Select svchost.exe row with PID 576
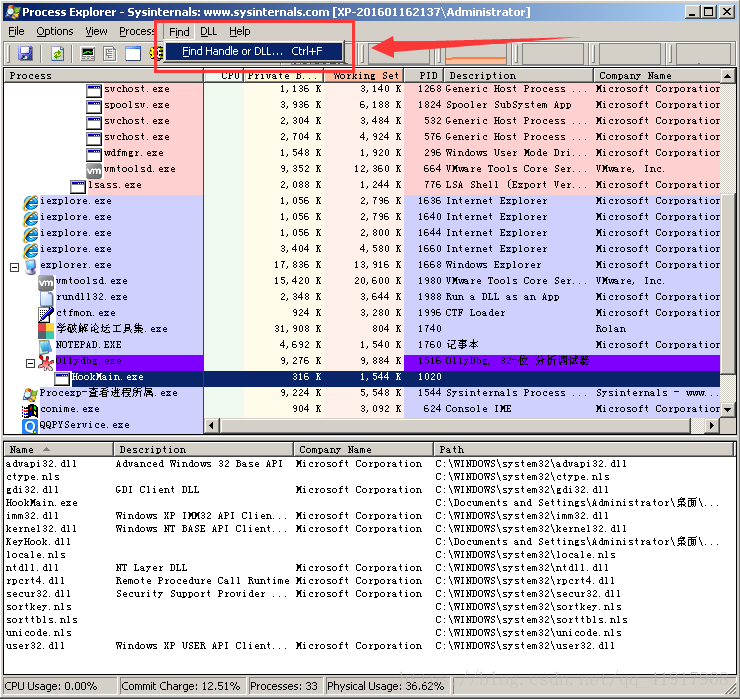The height and width of the screenshot is (699, 740). pyautogui.click(x=362, y=137)
